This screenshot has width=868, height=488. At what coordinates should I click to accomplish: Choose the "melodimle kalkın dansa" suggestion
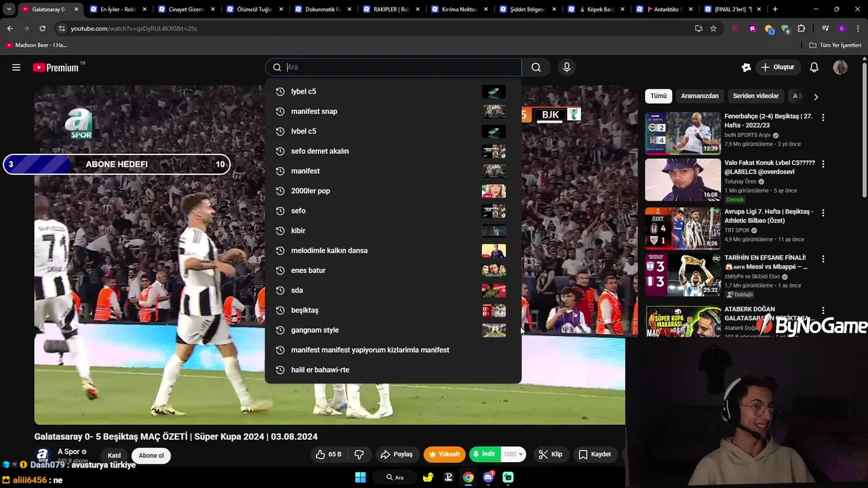393,251
